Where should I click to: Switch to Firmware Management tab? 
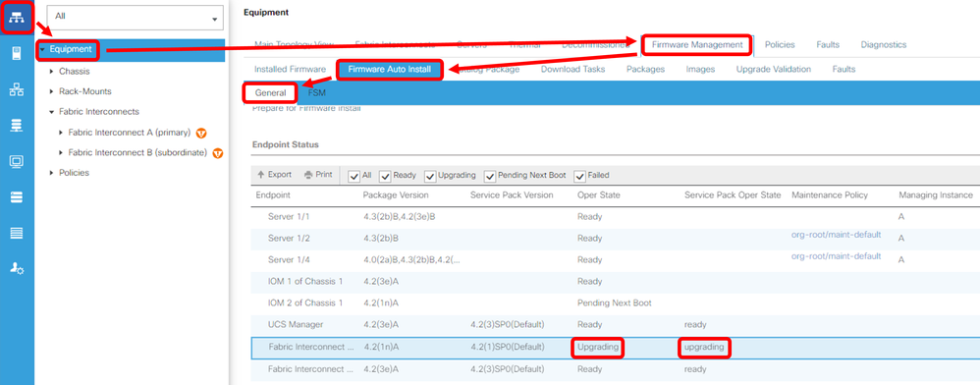tap(697, 45)
